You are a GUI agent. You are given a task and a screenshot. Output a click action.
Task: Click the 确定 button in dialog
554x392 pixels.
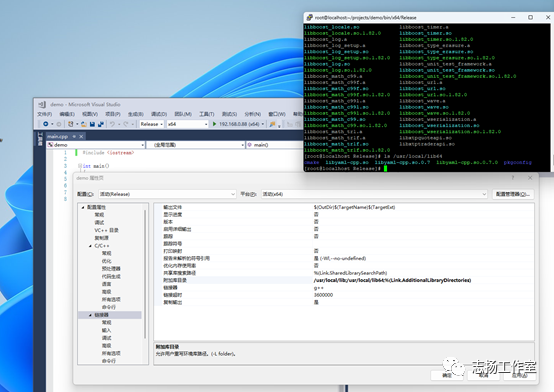[447, 375]
